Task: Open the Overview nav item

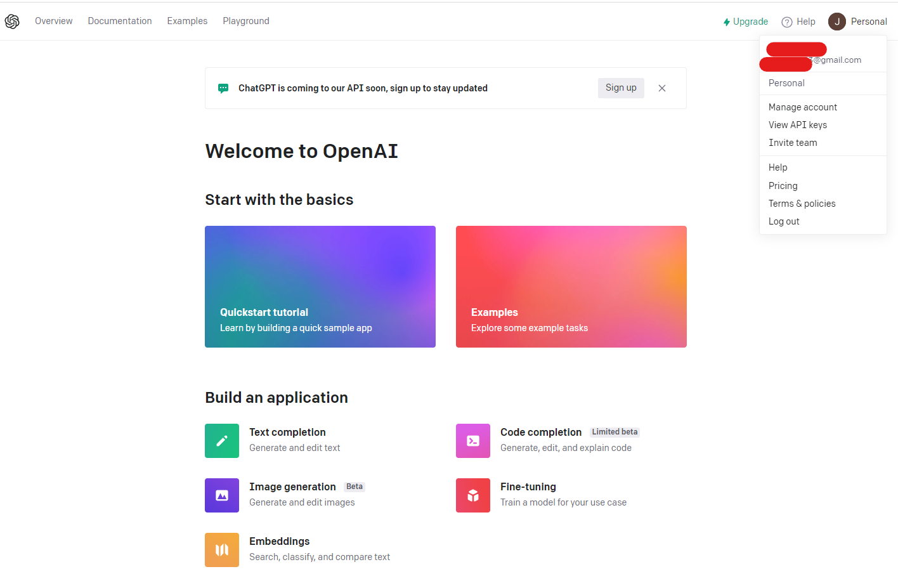Action: [54, 21]
